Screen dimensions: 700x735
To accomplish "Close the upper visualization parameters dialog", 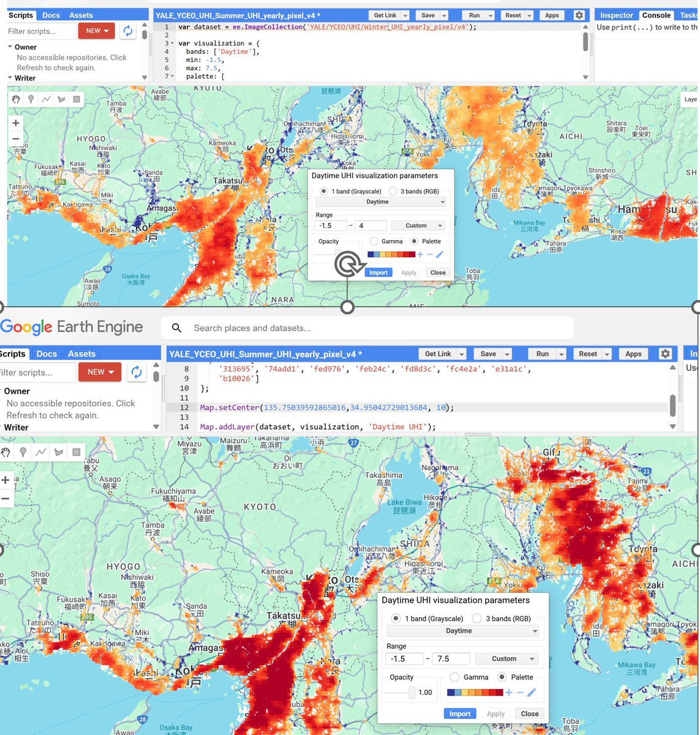I will [438, 273].
